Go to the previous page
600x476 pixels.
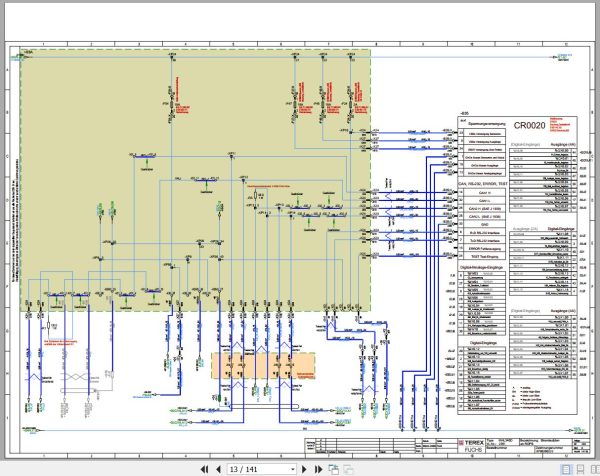(218, 469)
